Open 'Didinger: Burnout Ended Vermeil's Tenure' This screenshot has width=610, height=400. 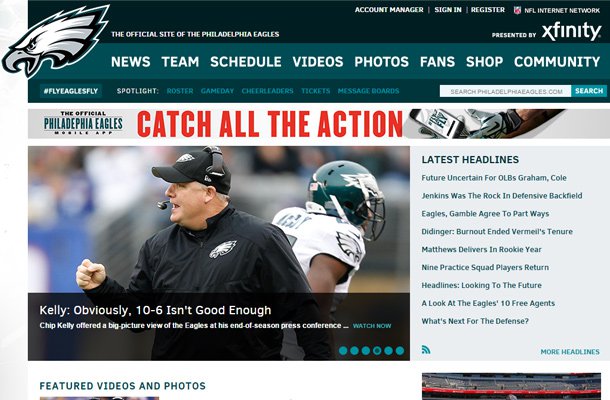pyautogui.click(x=497, y=232)
